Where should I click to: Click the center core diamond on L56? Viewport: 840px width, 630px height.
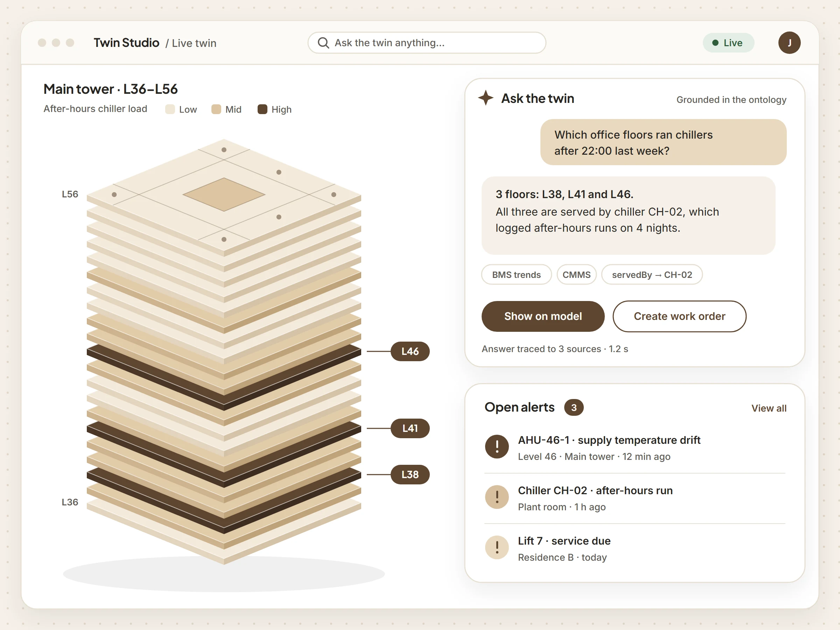pos(224,195)
